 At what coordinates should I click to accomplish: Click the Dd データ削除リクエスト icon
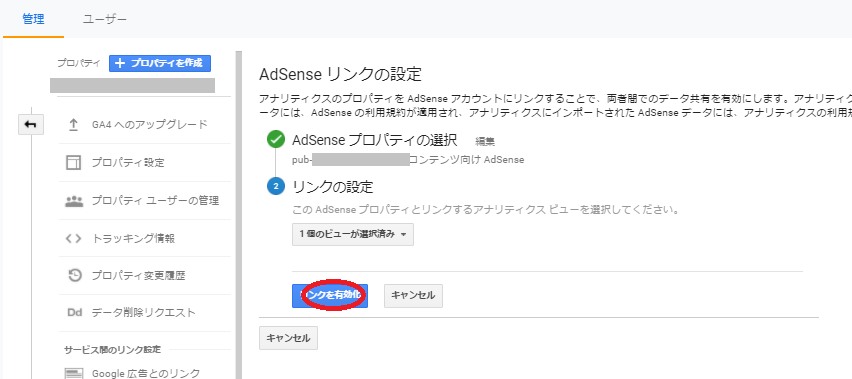74,313
